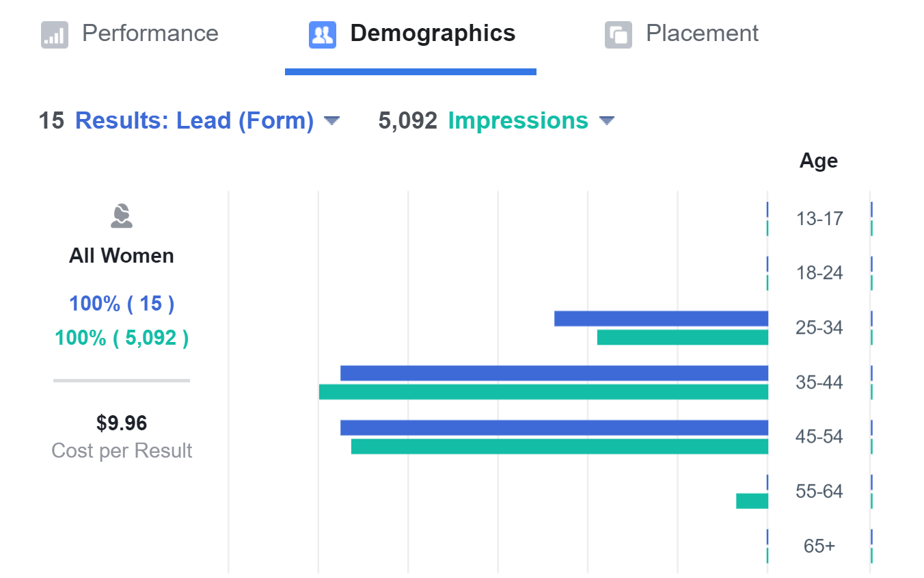Click the Demographics people icon
This screenshot has height=578, width=924.
point(323,34)
